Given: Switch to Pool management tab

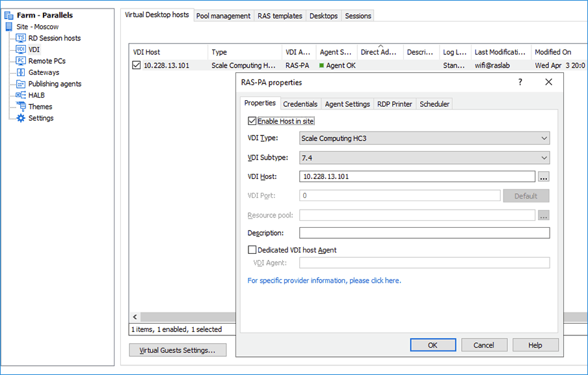Looking at the screenshot, I should click(x=223, y=16).
